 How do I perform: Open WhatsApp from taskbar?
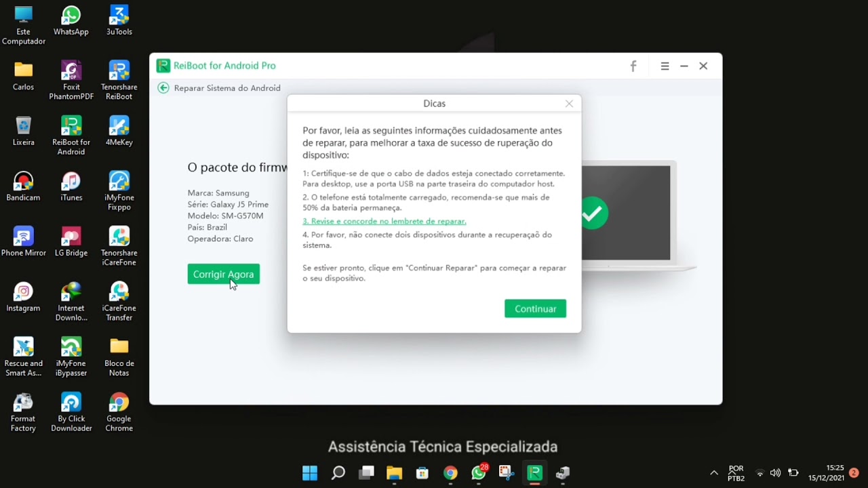[479, 473]
